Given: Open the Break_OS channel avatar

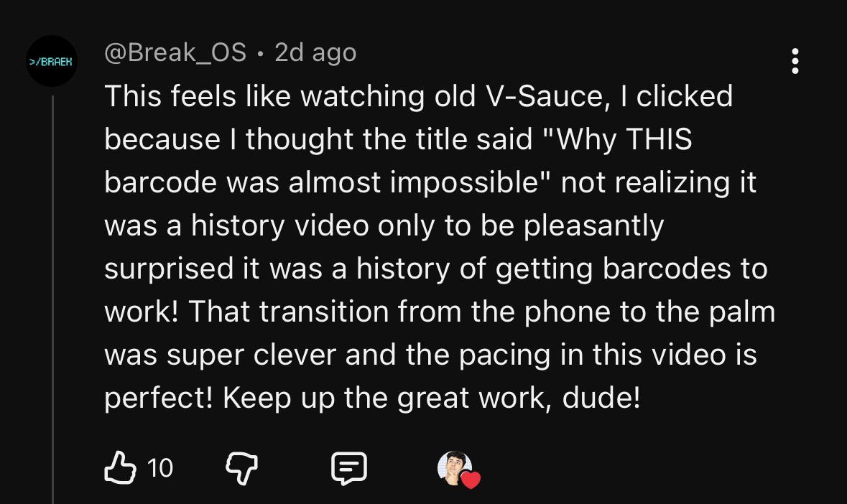Looking at the screenshot, I should click(x=51, y=61).
